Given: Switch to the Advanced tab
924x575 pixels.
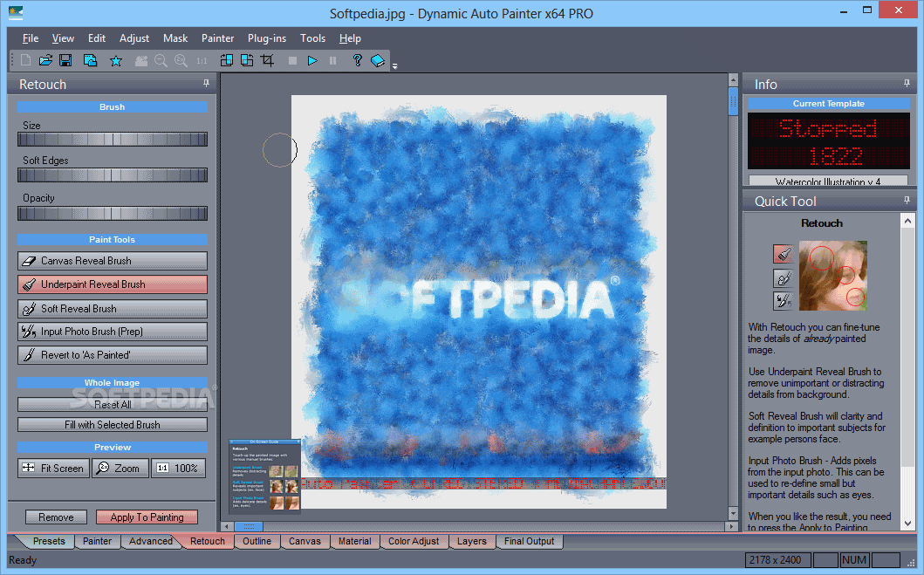Looking at the screenshot, I should 151,541.
